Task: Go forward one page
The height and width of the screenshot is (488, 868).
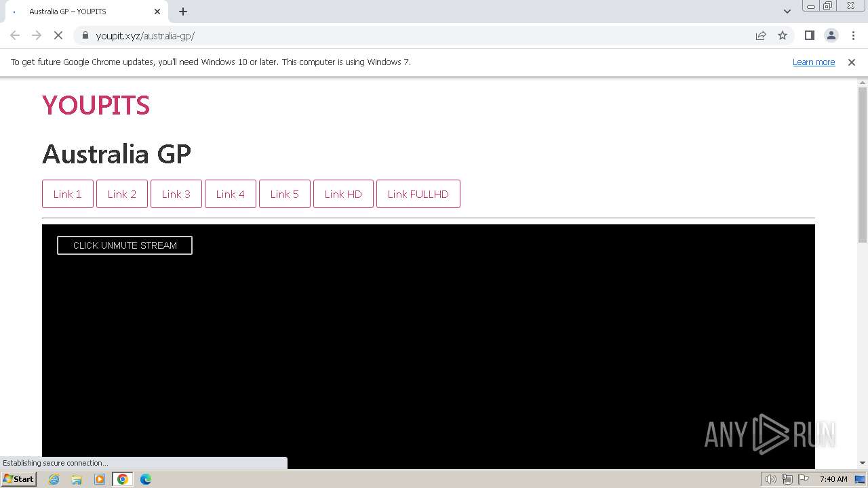Action: click(37, 35)
